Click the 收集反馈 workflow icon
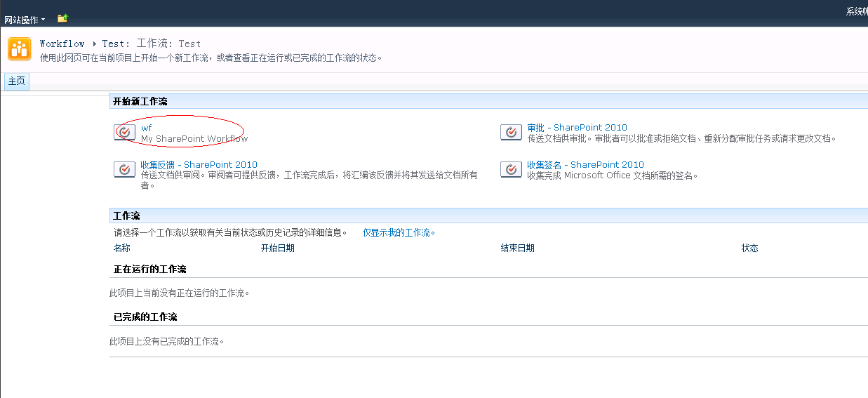 [x=125, y=170]
